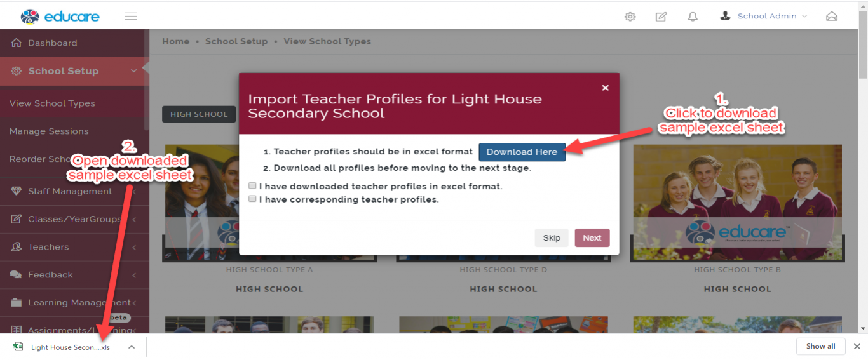Open download item options chevron
This screenshot has width=868, height=360.
[x=131, y=347]
